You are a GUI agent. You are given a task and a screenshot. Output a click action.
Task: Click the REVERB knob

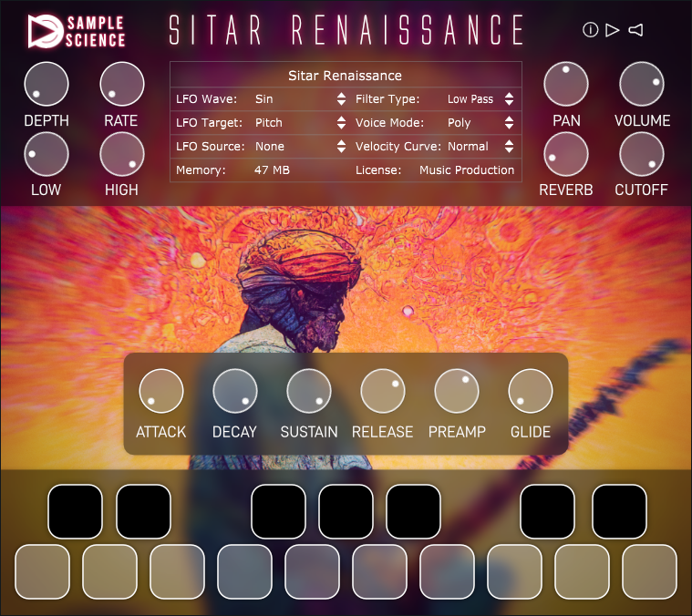coord(566,154)
